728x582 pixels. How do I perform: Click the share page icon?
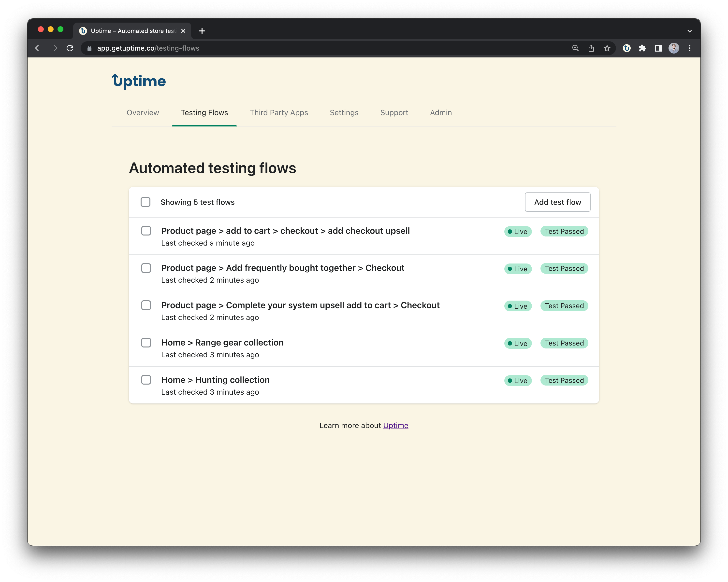tap(591, 48)
